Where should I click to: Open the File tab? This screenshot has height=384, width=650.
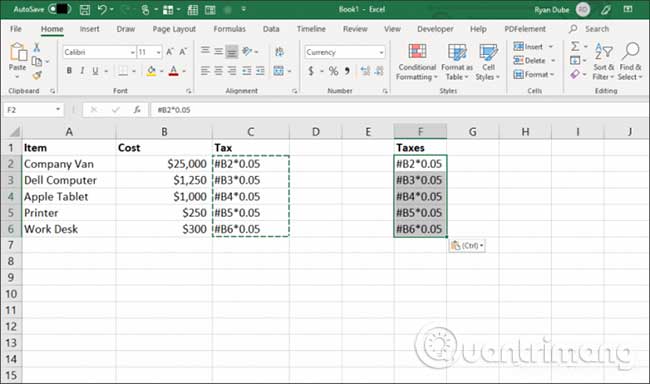click(16, 29)
